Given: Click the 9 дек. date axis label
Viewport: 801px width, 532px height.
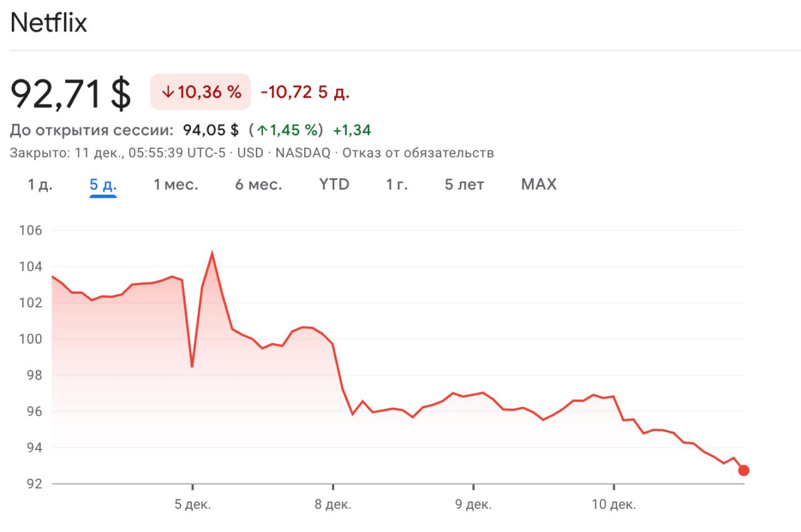Looking at the screenshot, I should coord(473,505).
